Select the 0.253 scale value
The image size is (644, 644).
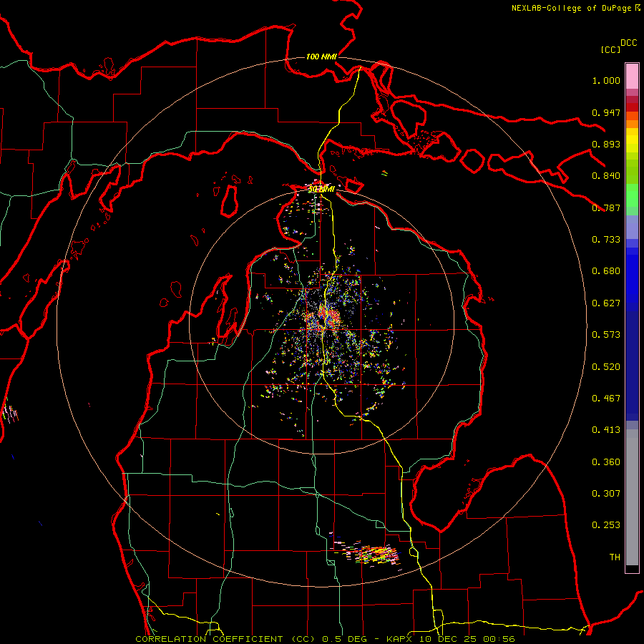point(606,525)
